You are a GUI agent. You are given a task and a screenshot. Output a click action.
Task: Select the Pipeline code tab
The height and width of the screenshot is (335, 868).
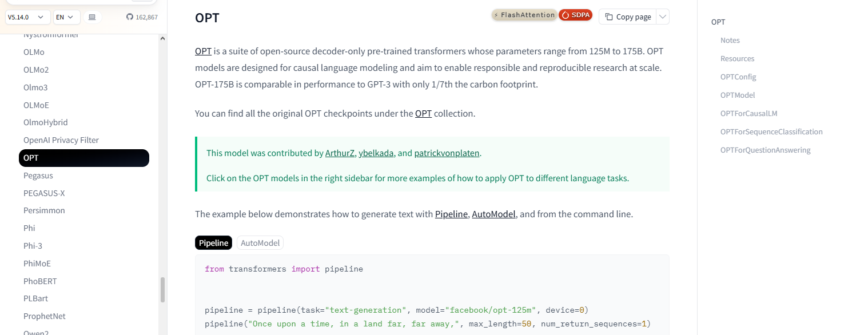click(214, 243)
